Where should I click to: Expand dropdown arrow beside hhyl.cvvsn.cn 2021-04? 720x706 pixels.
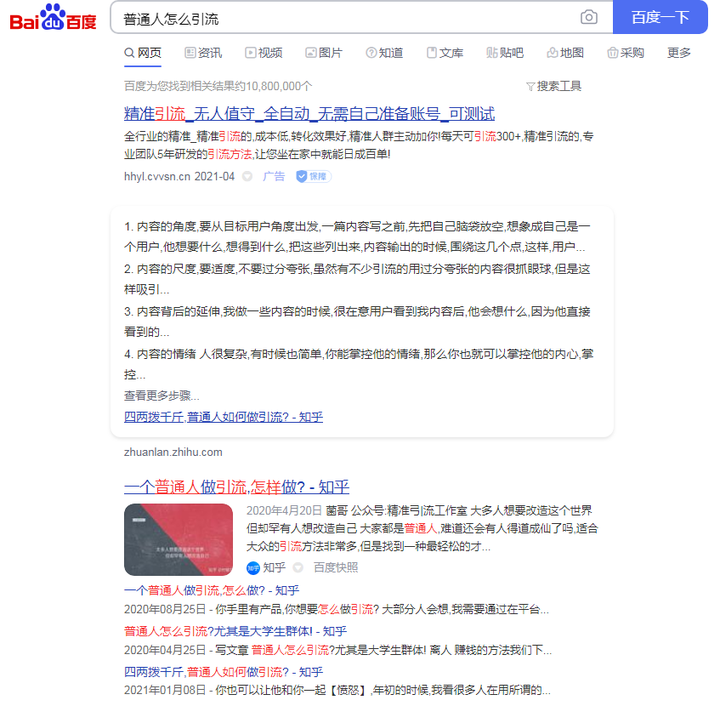(248, 176)
